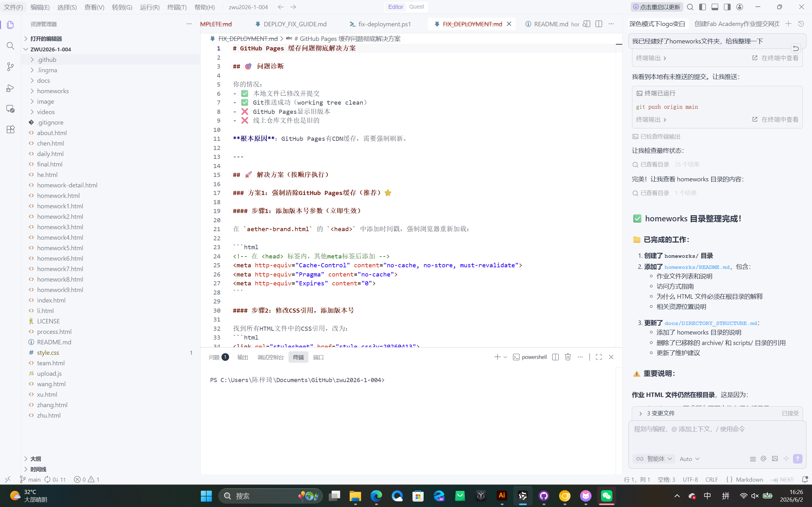Image resolution: width=812 pixels, height=507 pixels.
Task: Expand the docs folder
Action: pos(110,81)
